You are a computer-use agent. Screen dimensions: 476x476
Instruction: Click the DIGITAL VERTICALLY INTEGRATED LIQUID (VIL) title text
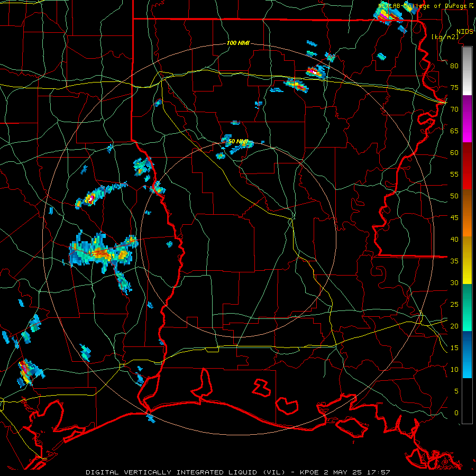click(x=185, y=472)
